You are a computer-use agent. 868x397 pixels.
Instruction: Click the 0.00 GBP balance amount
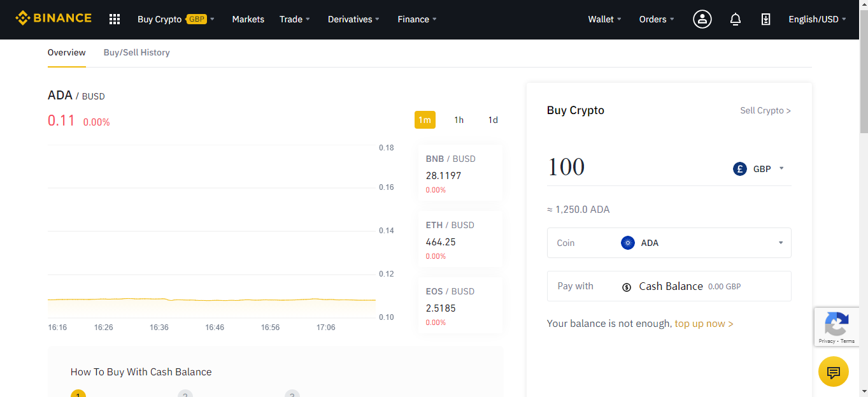(725, 287)
